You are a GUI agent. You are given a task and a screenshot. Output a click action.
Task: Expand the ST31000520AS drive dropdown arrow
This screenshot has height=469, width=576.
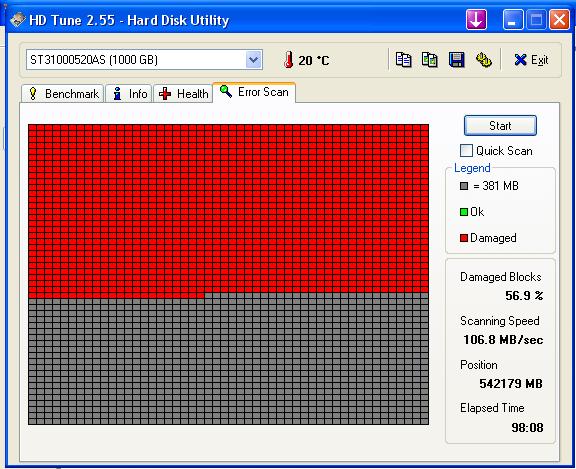tap(253, 59)
